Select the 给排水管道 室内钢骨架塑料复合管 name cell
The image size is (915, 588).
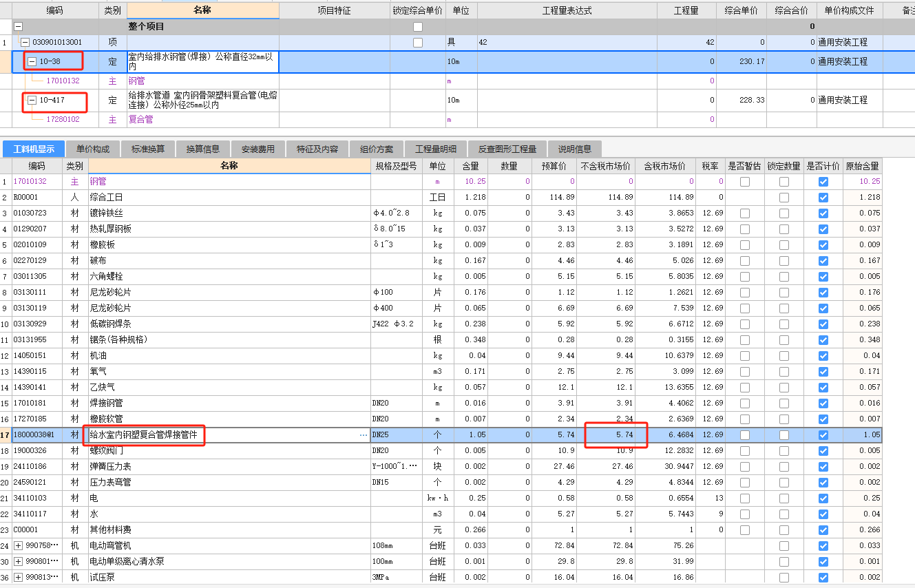tap(203, 101)
